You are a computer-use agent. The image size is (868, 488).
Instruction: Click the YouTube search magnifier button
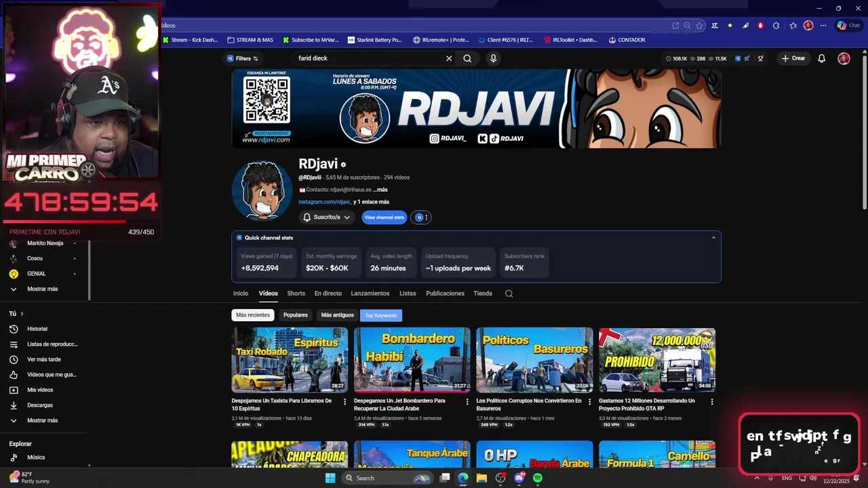467,58
